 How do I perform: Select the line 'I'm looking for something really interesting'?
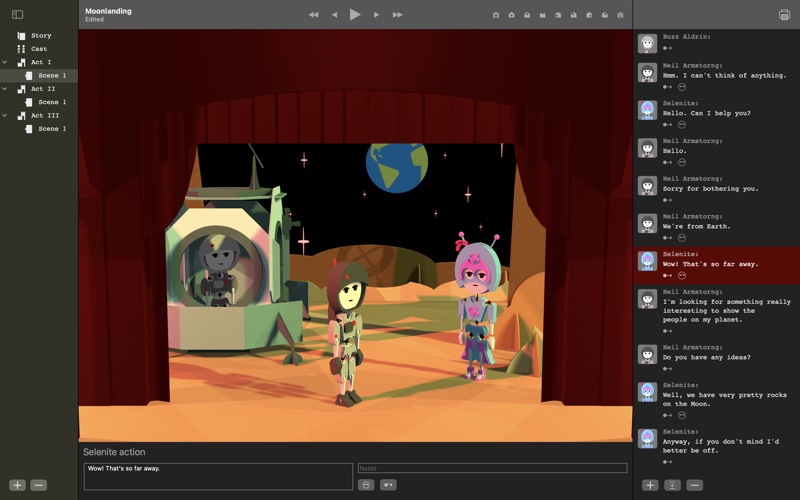727,302
